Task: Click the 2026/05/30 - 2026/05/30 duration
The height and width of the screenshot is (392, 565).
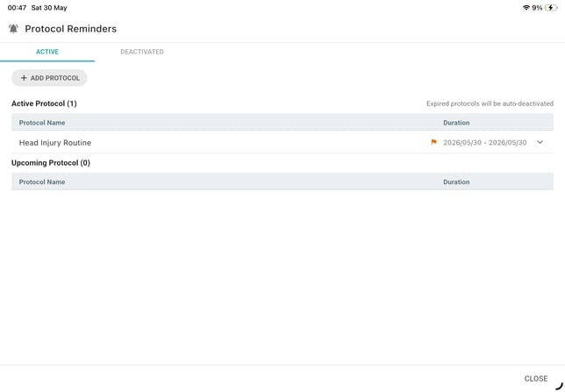Action: coord(484,143)
